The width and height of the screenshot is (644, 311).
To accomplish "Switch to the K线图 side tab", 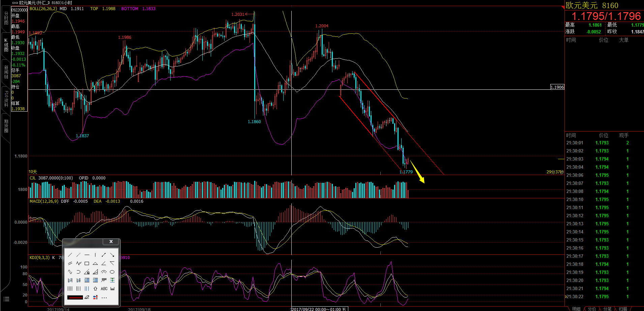I will (6, 45).
